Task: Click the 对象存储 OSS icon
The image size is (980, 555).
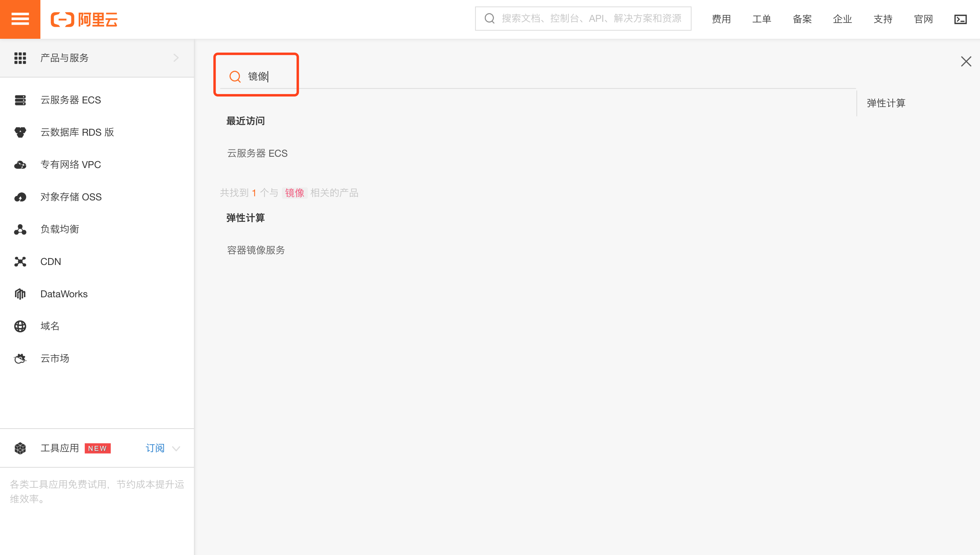Action: click(x=20, y=197)
